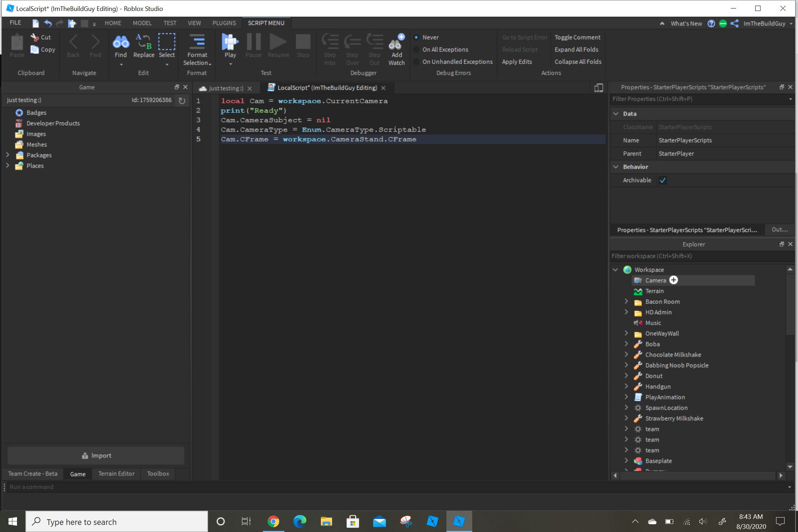Expand the Bacon Room folder
The image size is (798, 532).
(x=626, y=301)
